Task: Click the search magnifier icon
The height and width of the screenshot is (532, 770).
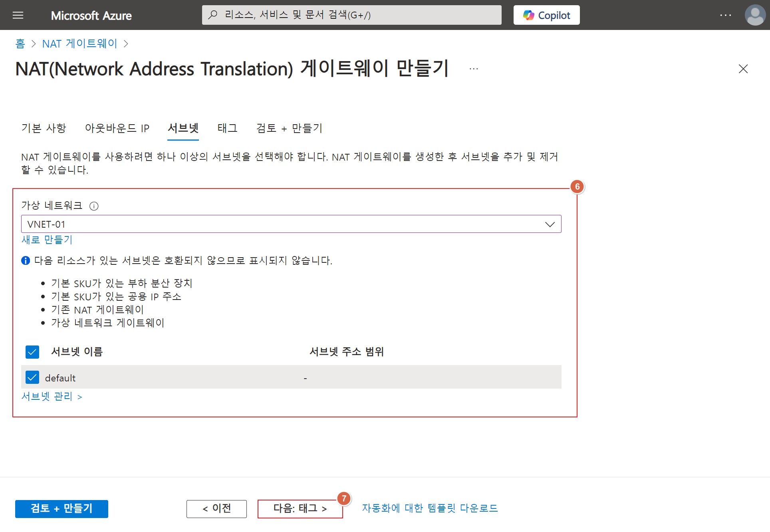Action: click(213, 15)
